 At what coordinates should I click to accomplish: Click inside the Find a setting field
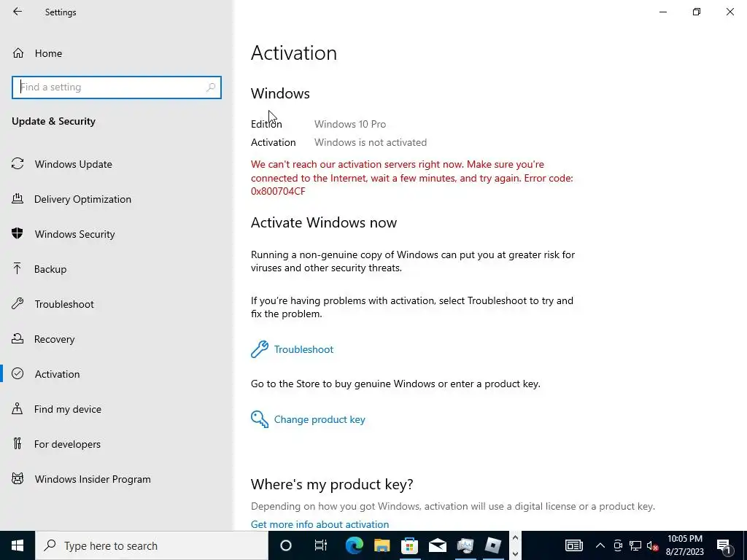click(117, 87)
